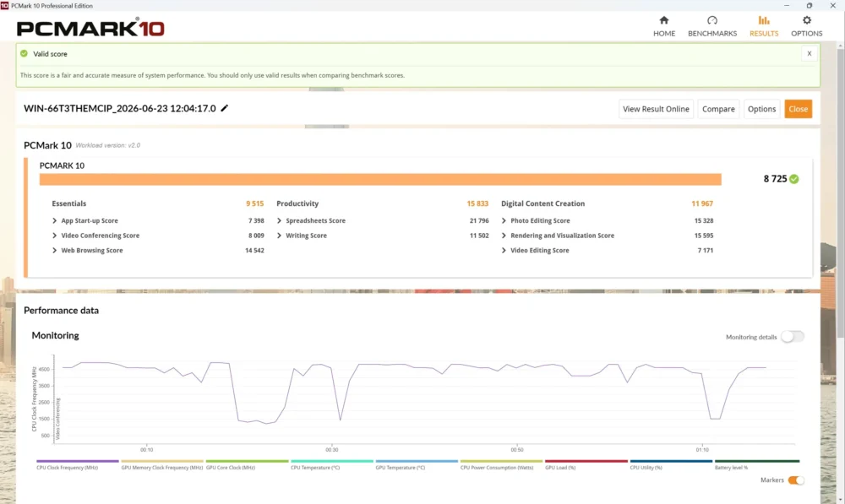Edit result name with pencil icon
This screenshot has width=845, height=504.
coord(225,108)
